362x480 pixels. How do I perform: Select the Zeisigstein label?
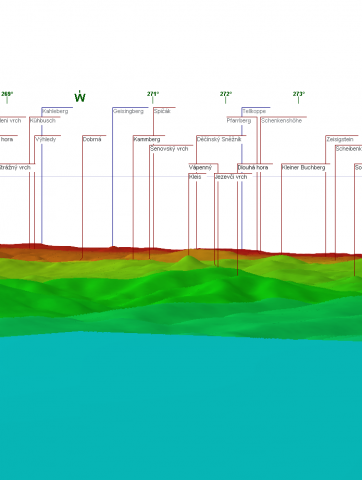point(340,139)
